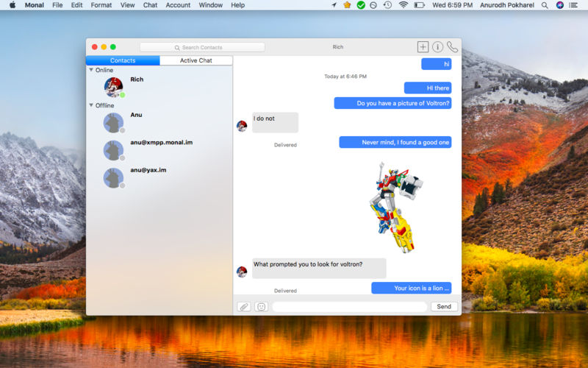Click the Anurodh Pokharel user name
This screenshot has width=588, height=368.
[507, 5]
